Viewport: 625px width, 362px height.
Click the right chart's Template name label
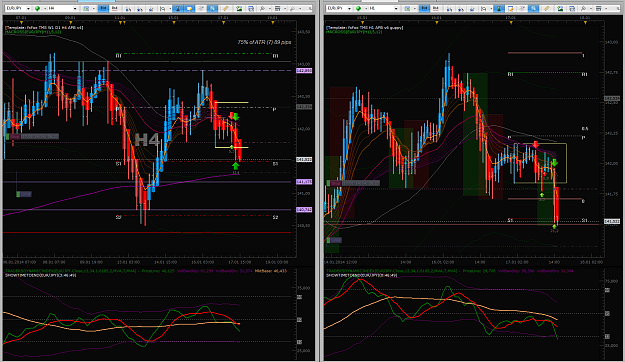pyautogui.click(x=364, y=28)
